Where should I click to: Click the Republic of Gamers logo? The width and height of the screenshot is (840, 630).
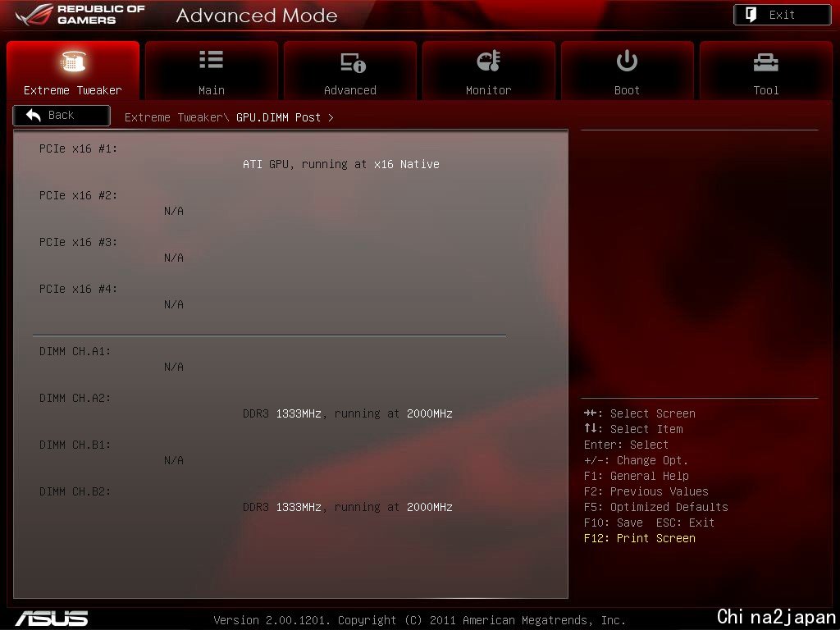pos(80,15)
